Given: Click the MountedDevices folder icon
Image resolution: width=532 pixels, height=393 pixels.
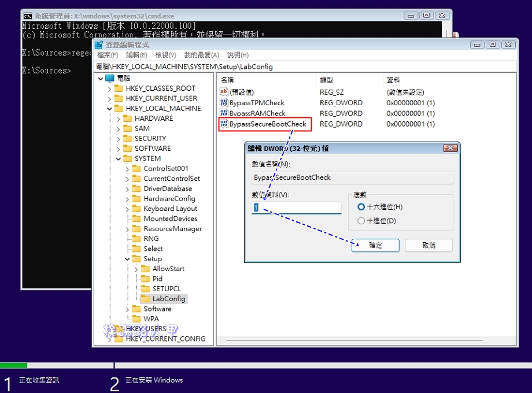Looking at the screenshot, I should click(x=136, y=218).
